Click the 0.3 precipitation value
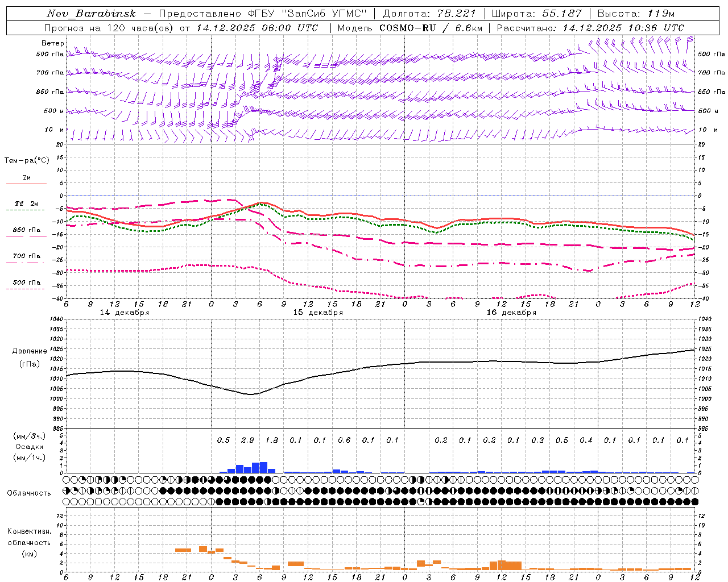 point(537,440)
